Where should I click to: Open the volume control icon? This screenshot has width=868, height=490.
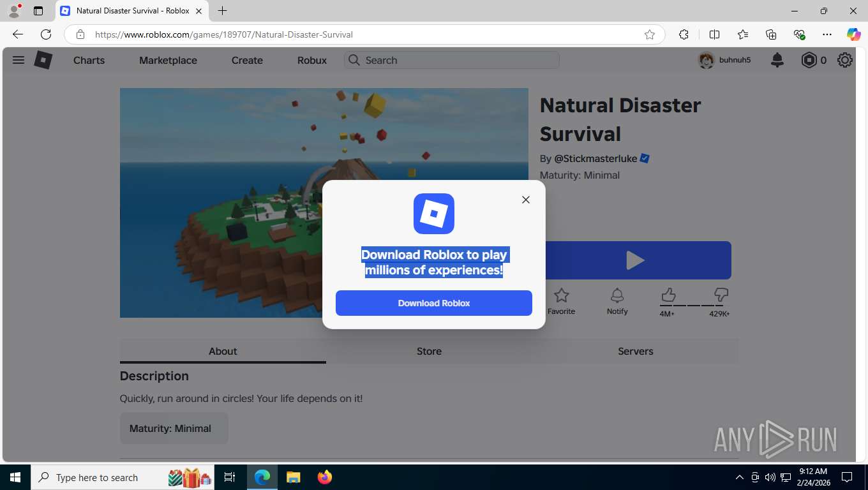click(770, 477)
